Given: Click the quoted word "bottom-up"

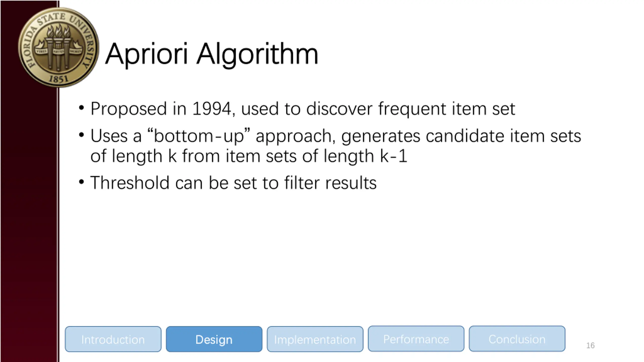Looking at the screenshot, I should [199, 136].
